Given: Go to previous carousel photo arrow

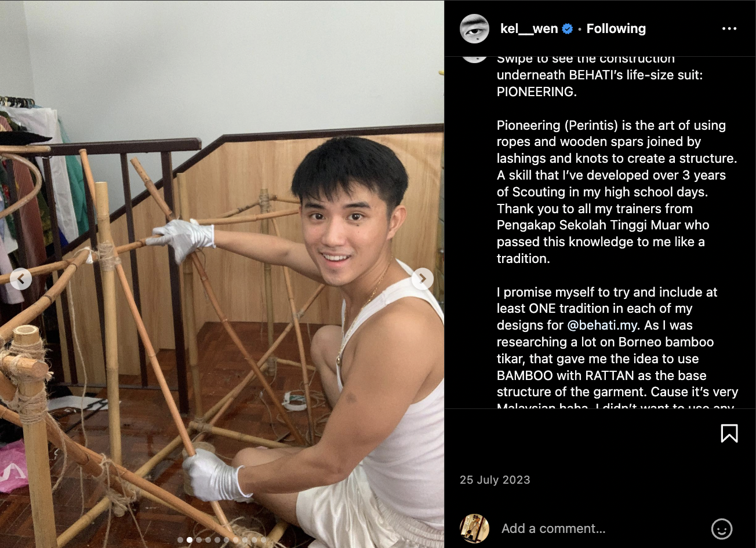Looking at the screenshot, I should [x=21, y=279].
